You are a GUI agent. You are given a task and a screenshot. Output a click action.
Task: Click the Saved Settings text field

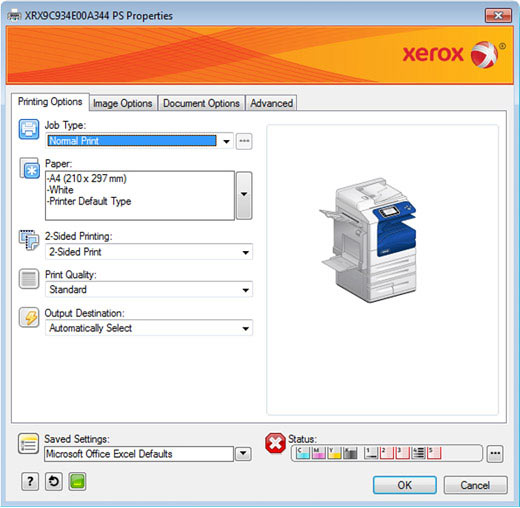(x=139, y=454)
